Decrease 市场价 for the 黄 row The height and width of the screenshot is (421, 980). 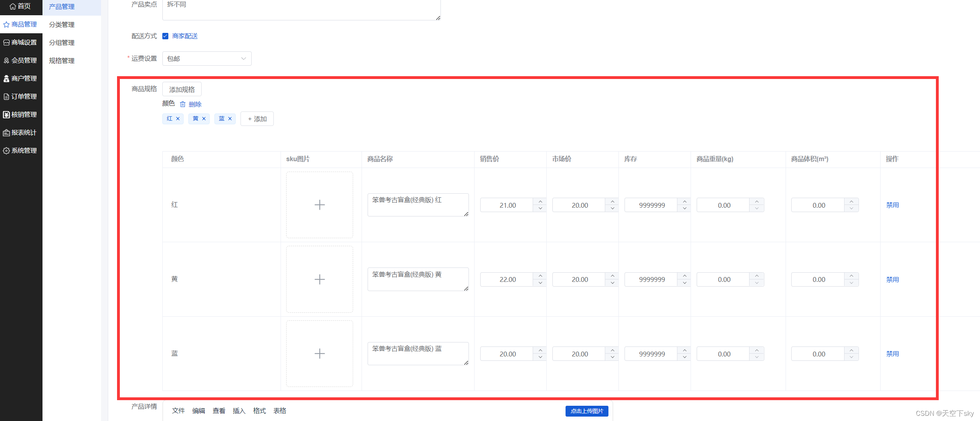tap(612, 283)
